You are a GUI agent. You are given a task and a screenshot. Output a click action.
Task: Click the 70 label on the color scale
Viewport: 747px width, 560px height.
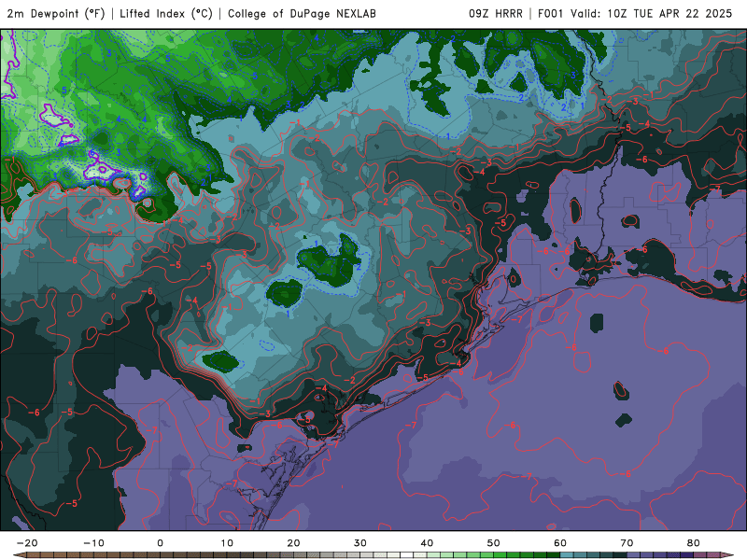627,543
